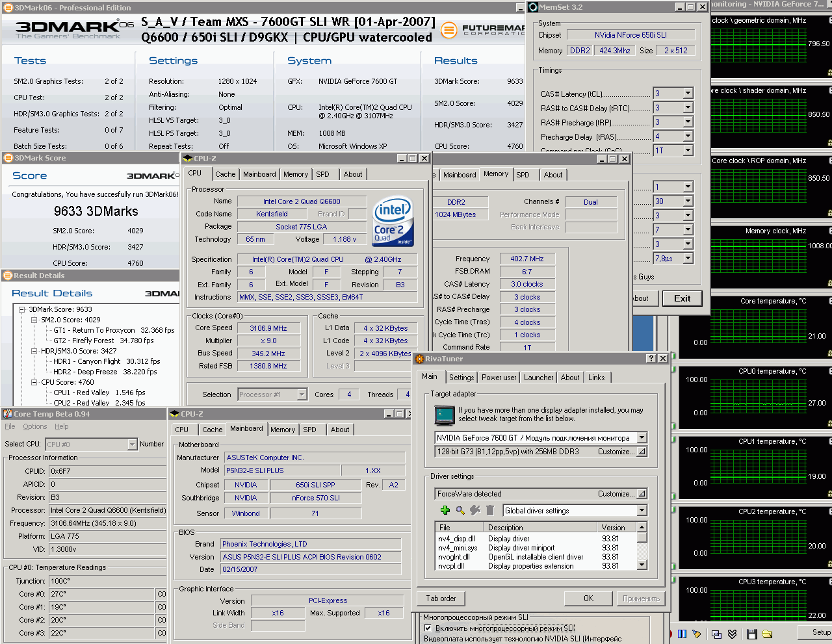Image resolution: width=832 pixels, height=644 pixels.
Task: Open the MemSet dropdown showing value 30
Action: tap(688, 201)
